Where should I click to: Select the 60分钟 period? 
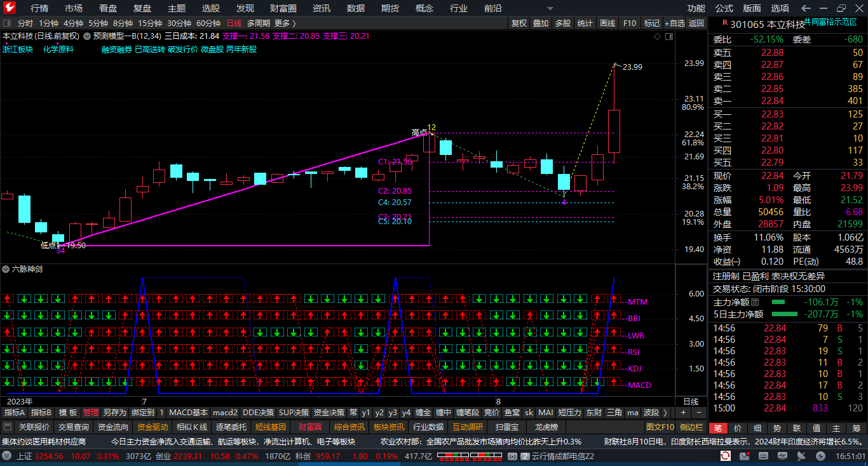(208, 23)
